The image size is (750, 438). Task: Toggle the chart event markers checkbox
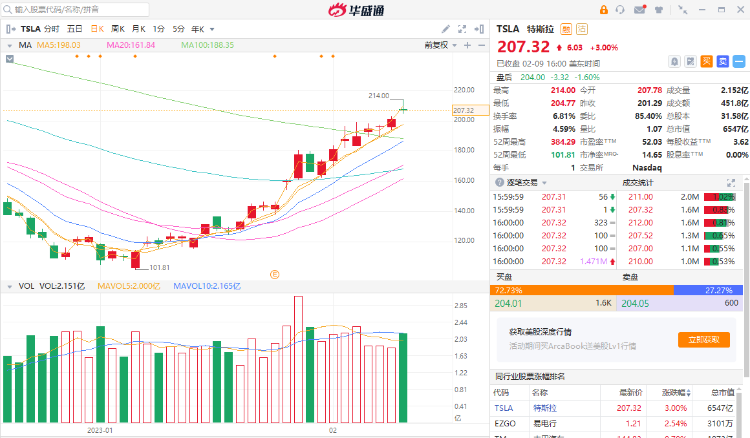10,59
